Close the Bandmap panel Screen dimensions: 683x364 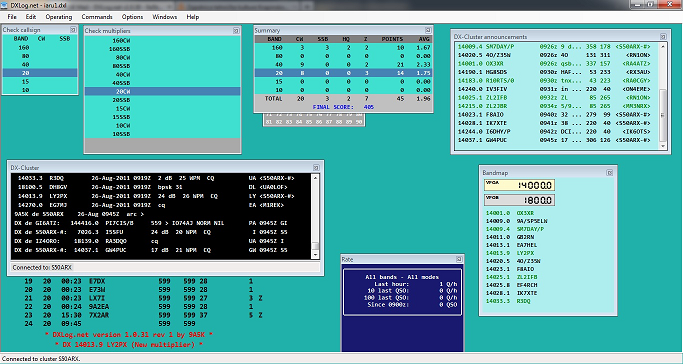click(609, 173)
